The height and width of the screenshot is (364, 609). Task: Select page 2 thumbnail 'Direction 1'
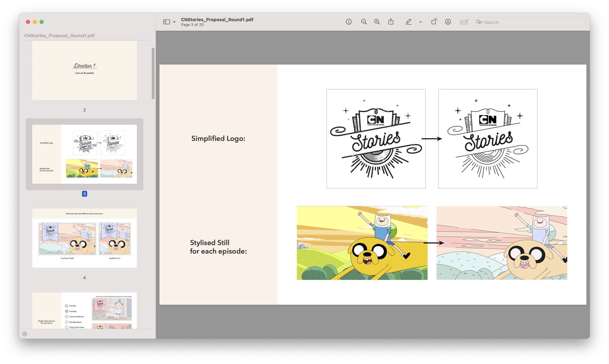point(84,70)
